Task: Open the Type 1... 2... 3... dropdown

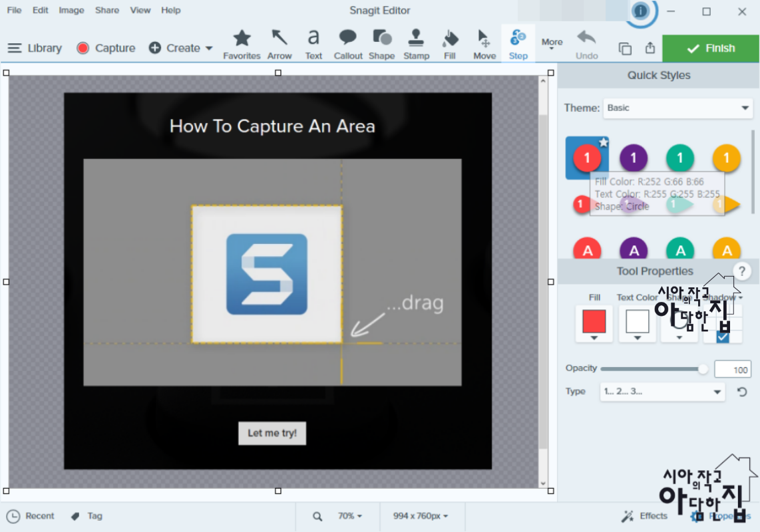Action: 662,392
